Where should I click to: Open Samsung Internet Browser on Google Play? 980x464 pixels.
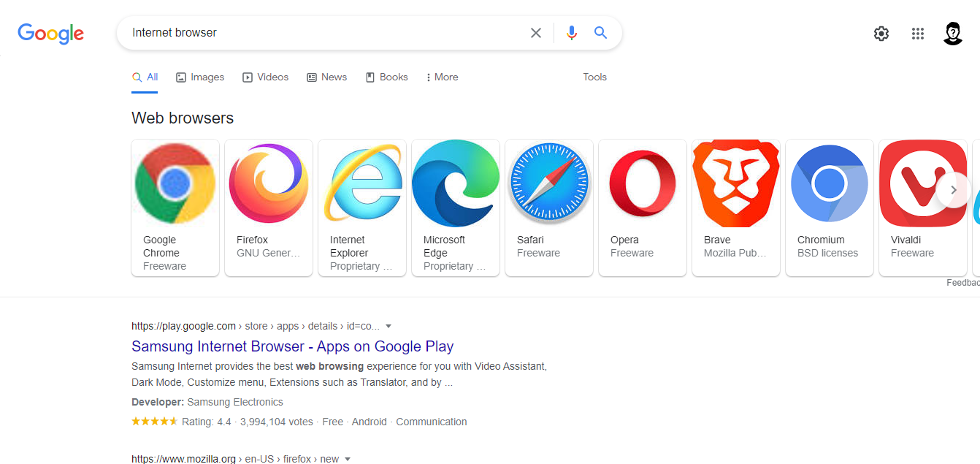(292, 346)
